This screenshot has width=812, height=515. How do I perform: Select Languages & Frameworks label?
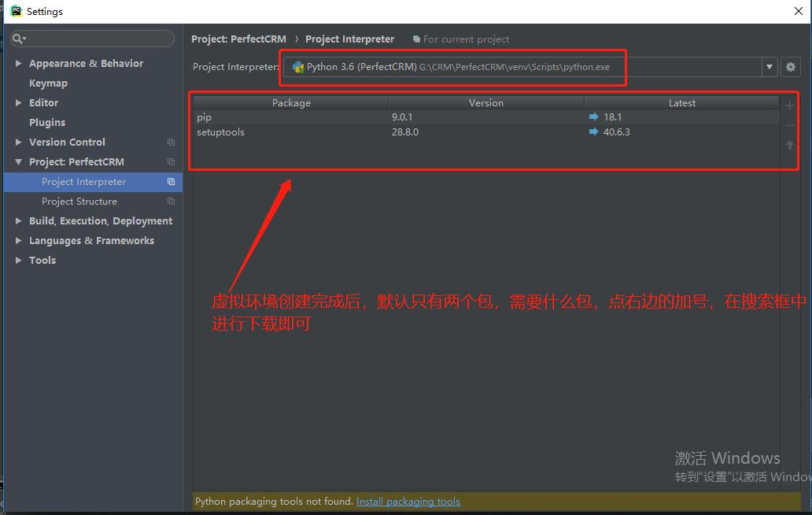(x=91, y=240)
